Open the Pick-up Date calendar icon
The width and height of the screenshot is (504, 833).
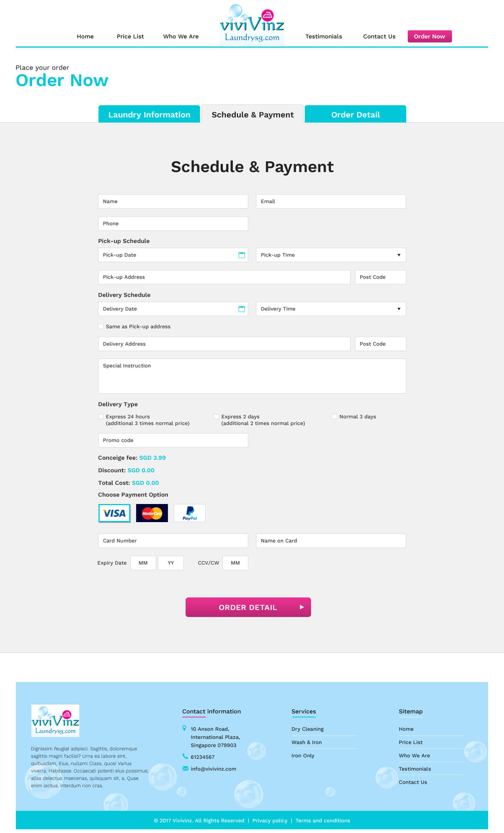[242, 255]
